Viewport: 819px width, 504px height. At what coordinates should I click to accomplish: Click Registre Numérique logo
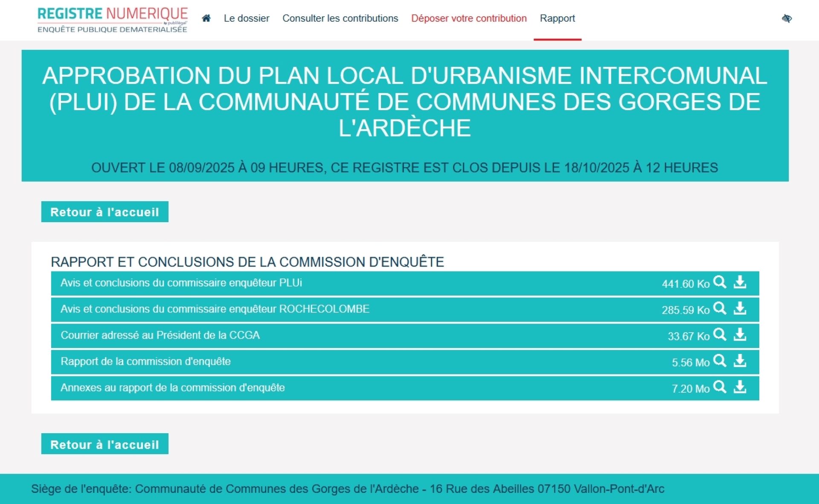tap(113, 20)
